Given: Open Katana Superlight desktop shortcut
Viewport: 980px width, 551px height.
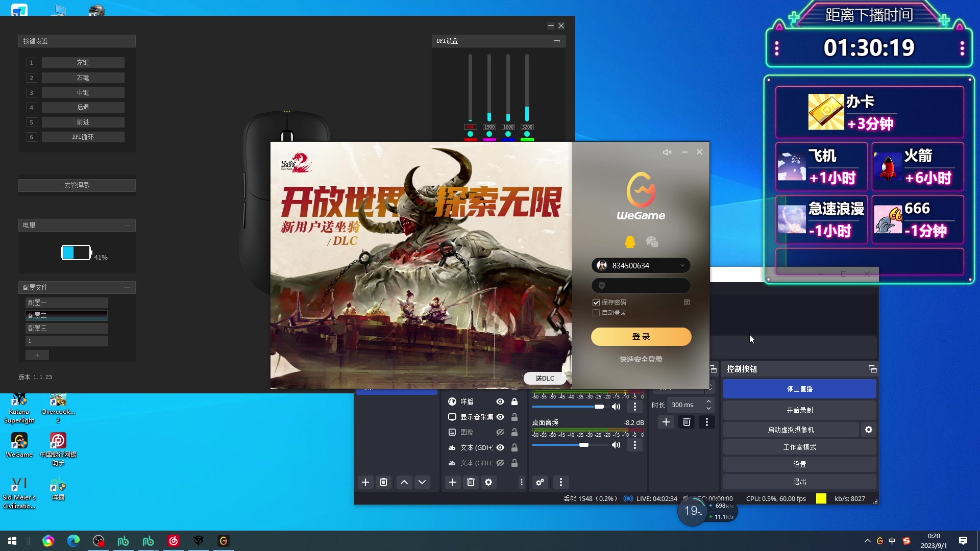Looking at the screenshot, I should 19,409.
